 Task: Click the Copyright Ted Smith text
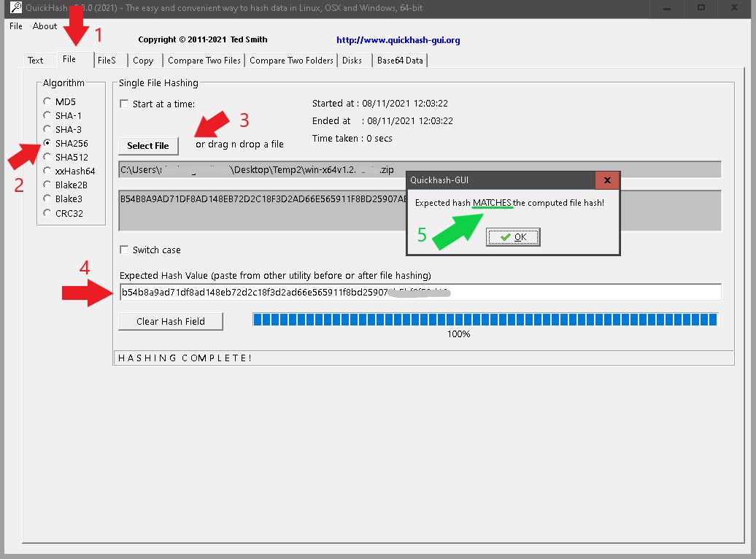203,39
